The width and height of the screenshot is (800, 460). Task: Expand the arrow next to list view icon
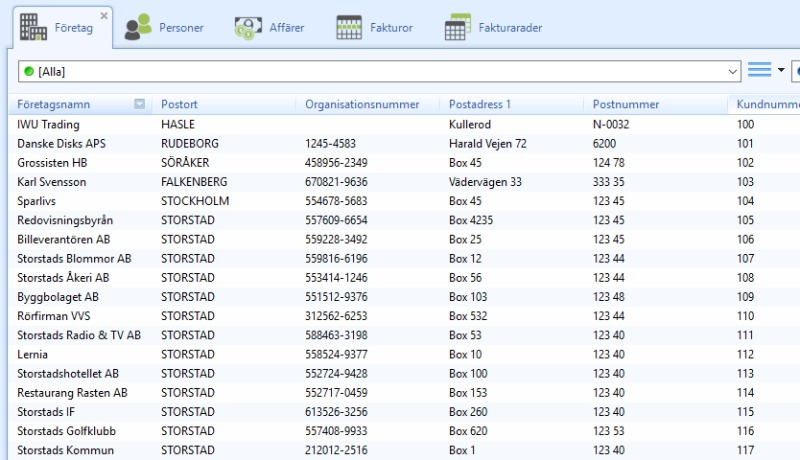pos(781,70)
